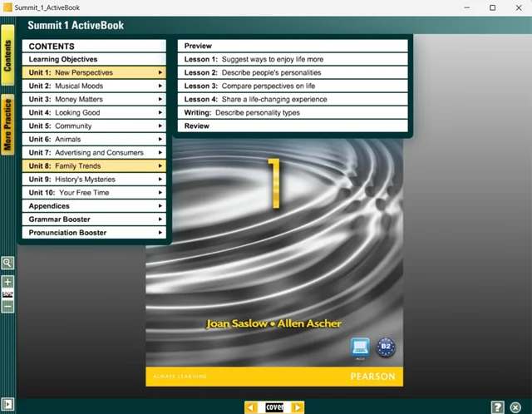
Task: Open help with the question mark icon
Action: click(497, 407)
